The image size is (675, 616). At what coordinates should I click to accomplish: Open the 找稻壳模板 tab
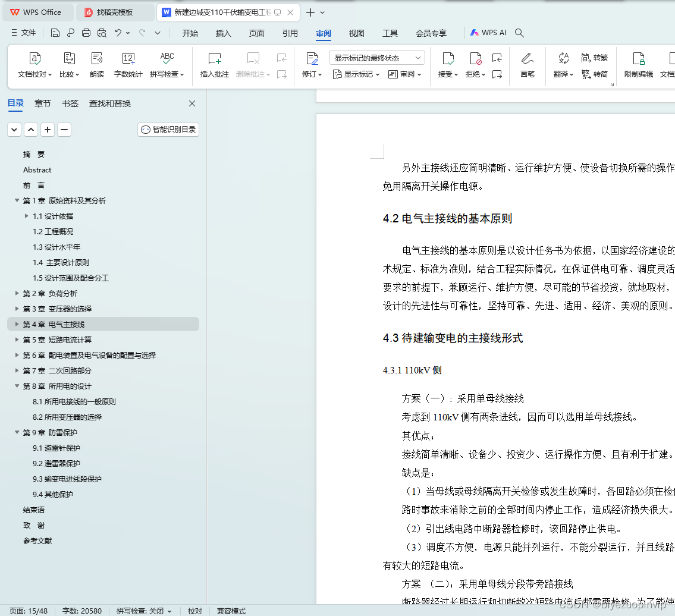115,12
